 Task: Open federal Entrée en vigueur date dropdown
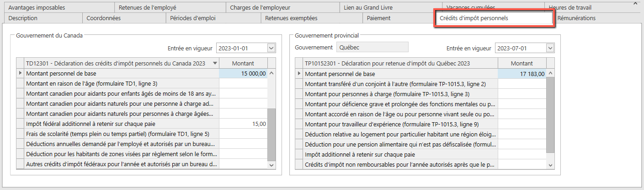(271, 48)
